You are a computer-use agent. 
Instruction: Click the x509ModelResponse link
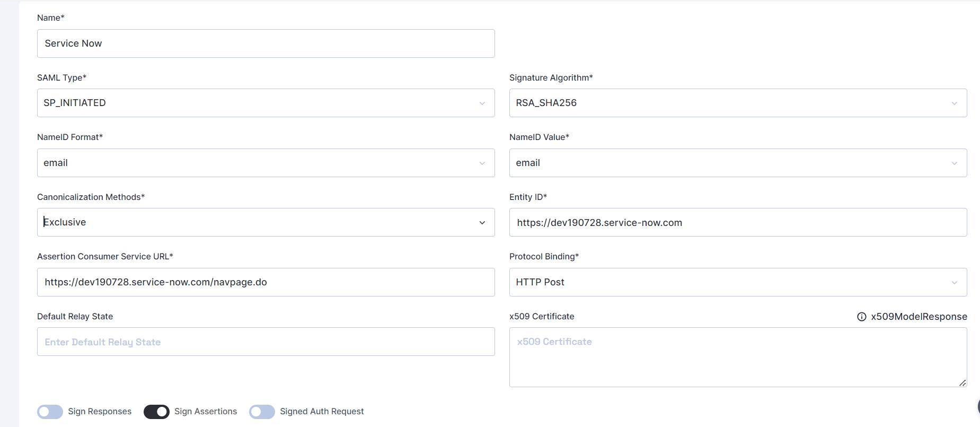coord(919,317)
